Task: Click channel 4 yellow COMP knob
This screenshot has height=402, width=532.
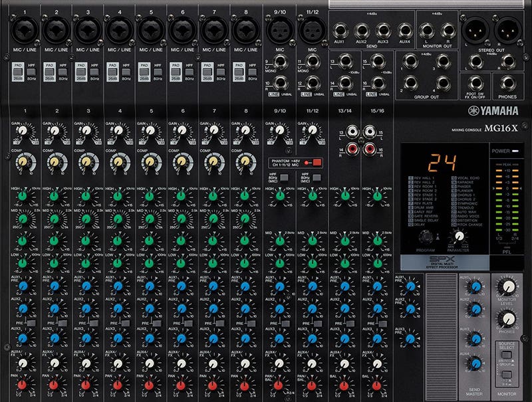Action: (x=118, y=161)
